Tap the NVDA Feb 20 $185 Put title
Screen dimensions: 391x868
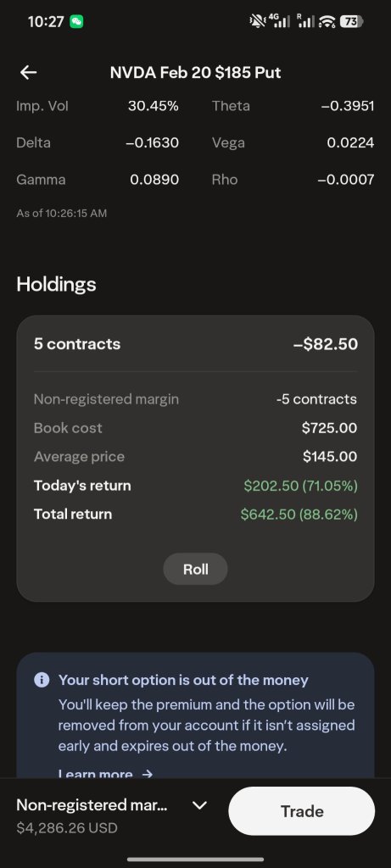pyautogui.click(x=195, y=73)
